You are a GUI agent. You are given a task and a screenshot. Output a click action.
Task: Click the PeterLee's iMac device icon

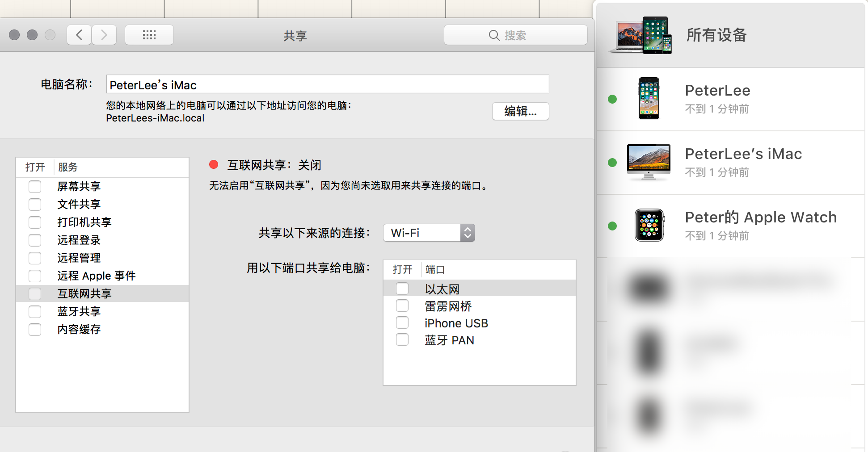[649, 162]
